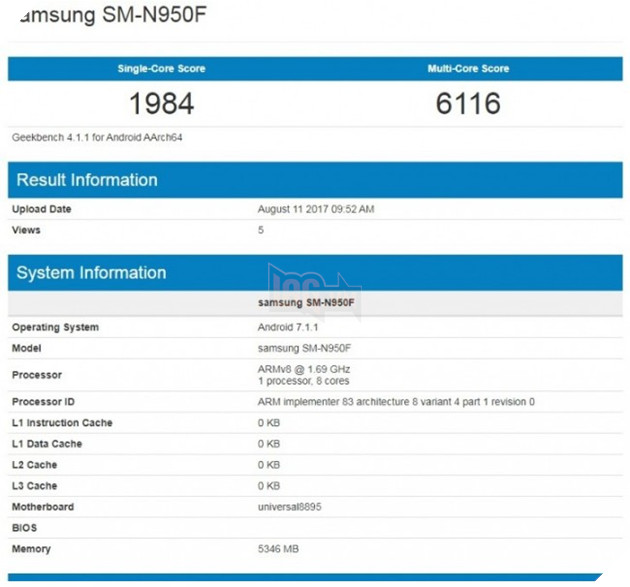
Task: Select the 5346 MB memory value
Action: click(278, 549)
